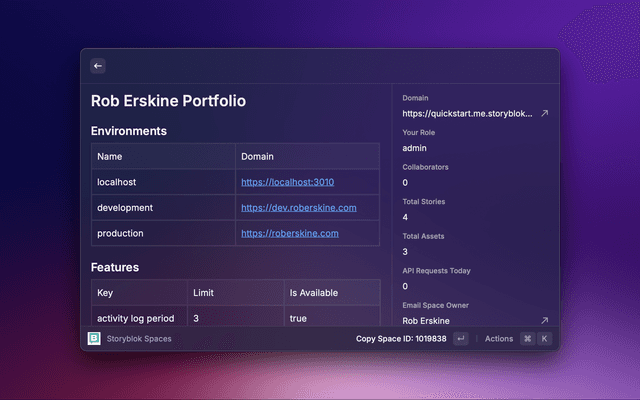The height and width of the screenshot is (400, 640).
Task: Click the arrow icon beside Email Space Owner
Action: tap(544, 321)
